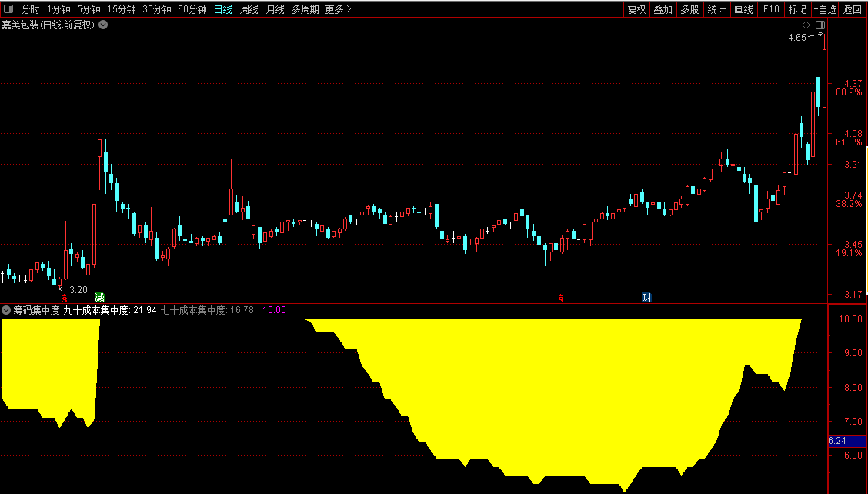Switch to the 1分钟 period tab
This screenshot has height=494, width=868.
tap(58, 9)
